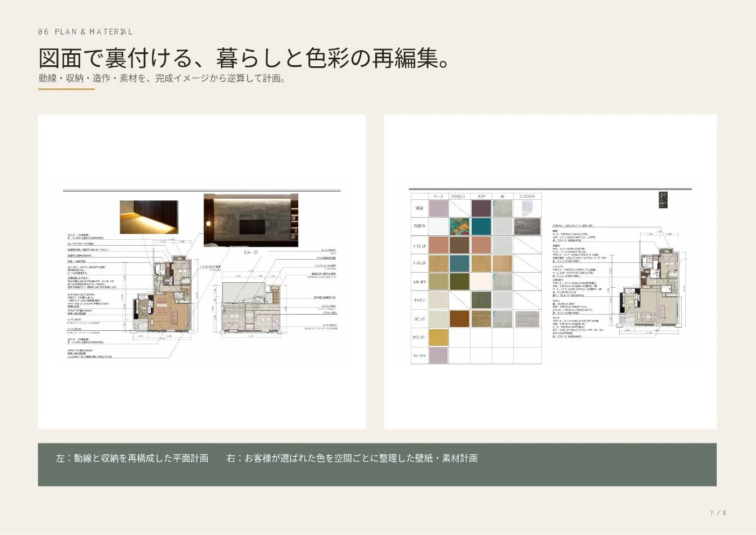Select the warm-lit wood wall photo
Image resolution: width=756 pixels, height=535 pixels.
149,217
